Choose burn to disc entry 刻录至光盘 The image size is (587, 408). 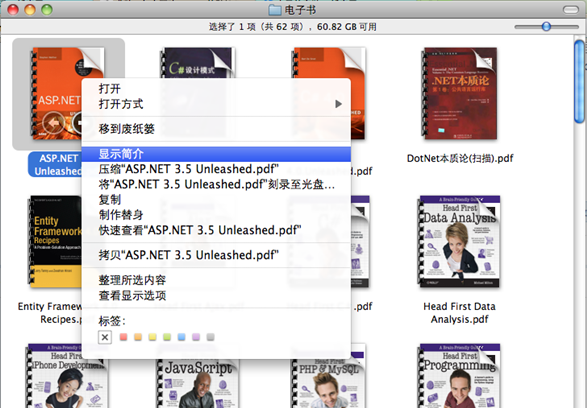pos(216,185)
